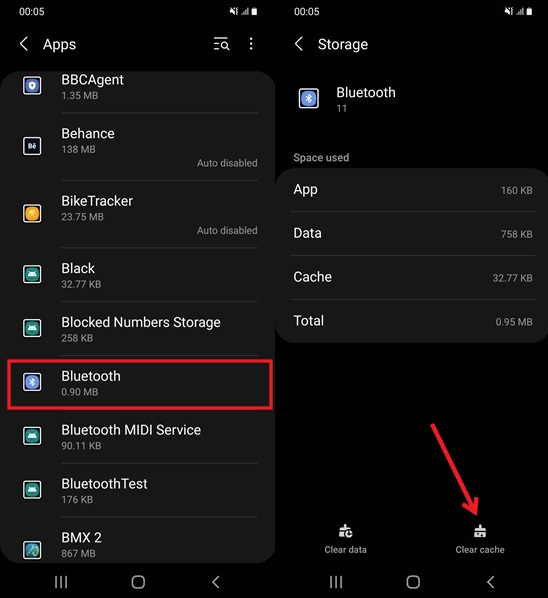Open the Behance app entry
This screenshot has height=598, width=548.
coord(137,146)
